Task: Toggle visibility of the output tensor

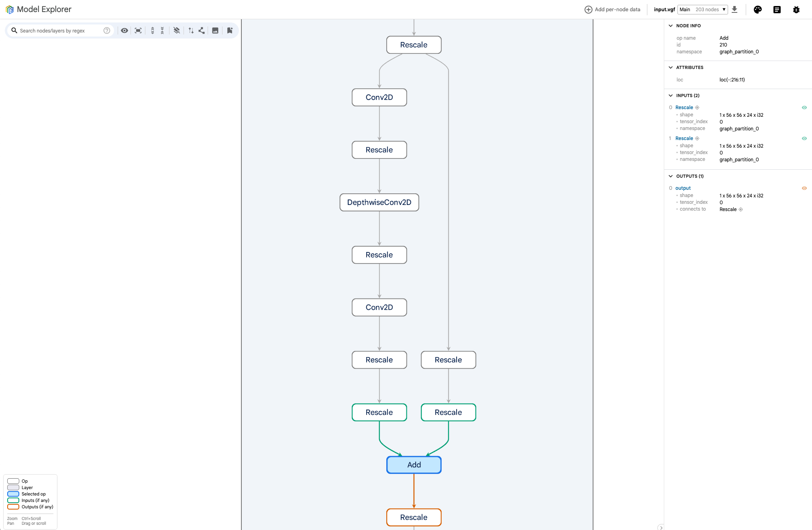Action: coord(804,188)
